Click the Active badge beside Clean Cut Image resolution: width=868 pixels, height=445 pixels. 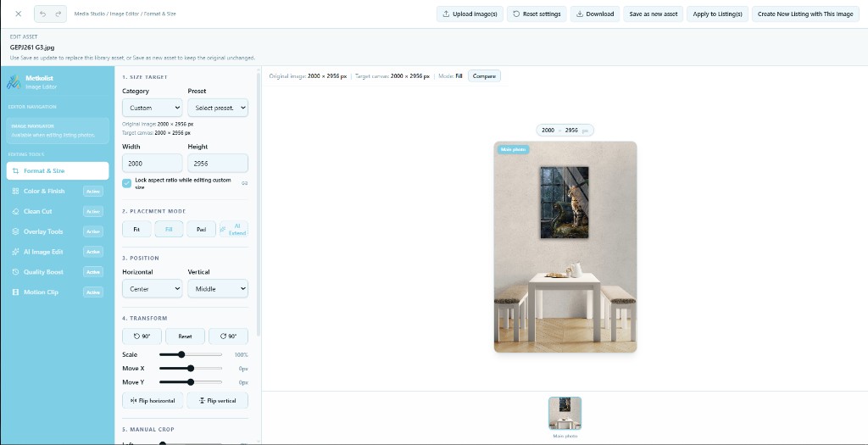[93, 211]
